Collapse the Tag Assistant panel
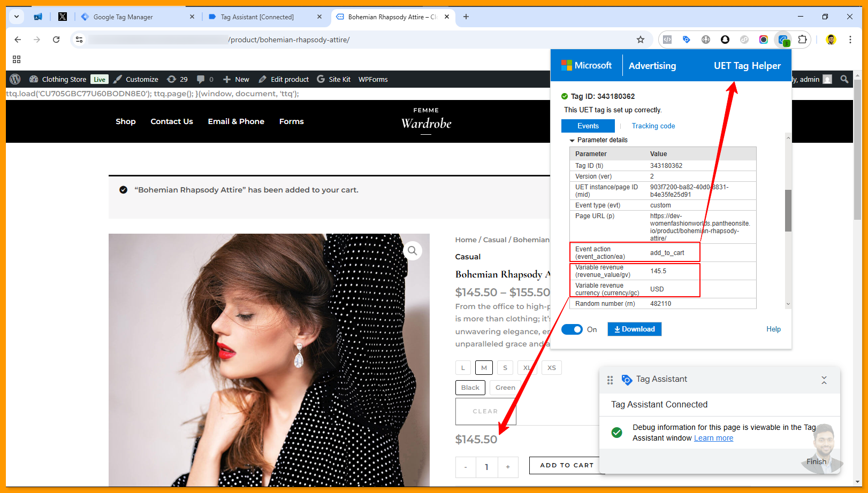This screenshot has height=493, width=868. click(824, 380)
